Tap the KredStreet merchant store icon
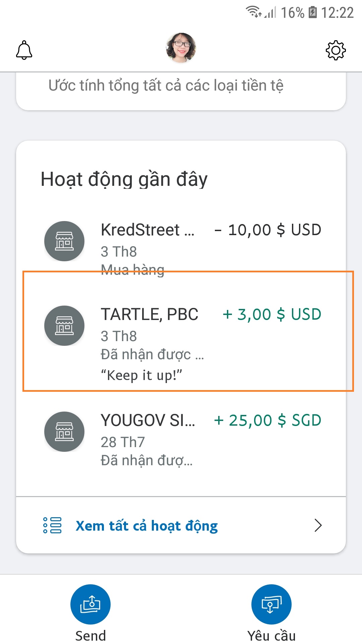Viewport: 362px width, 644px height. click(x=64, y=241)
